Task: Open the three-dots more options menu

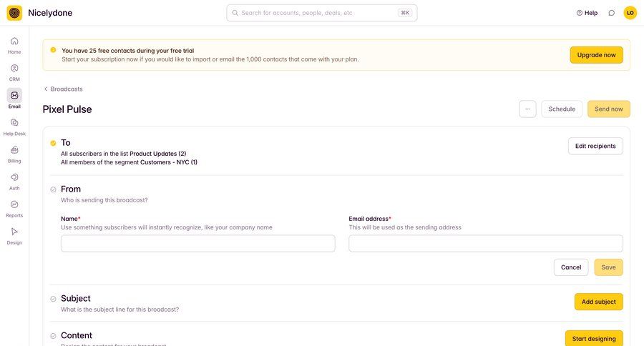Action: coord(527,109)
